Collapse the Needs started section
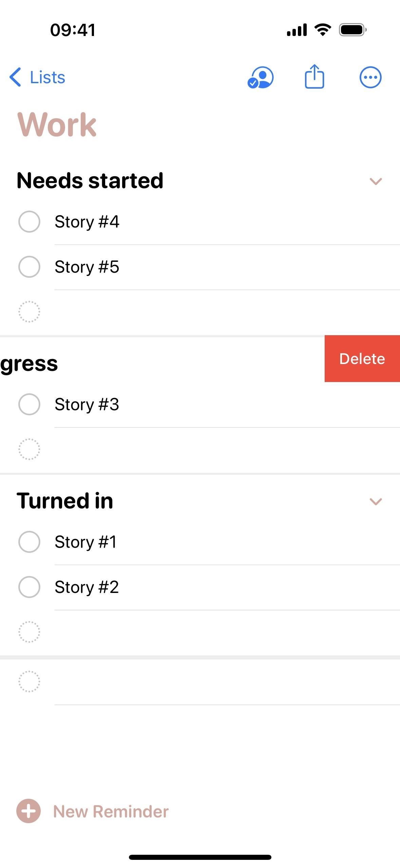This screenshot has width=400, height=868. tap(376, 181)
